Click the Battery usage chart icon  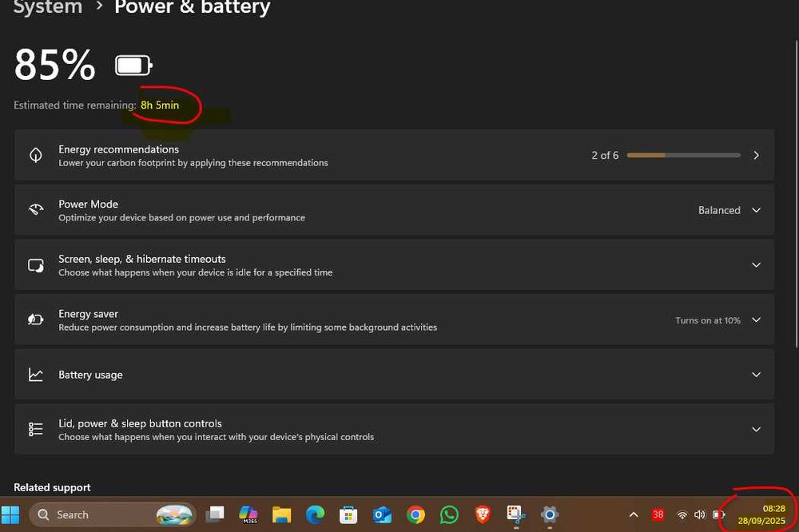pyautogui.click(x=36, y=375)
